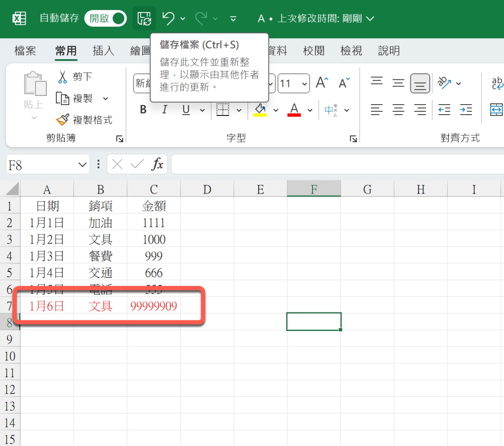Increase font size with larger A
The width and height of the screenshot is (504, 446).
pos(322,83)
